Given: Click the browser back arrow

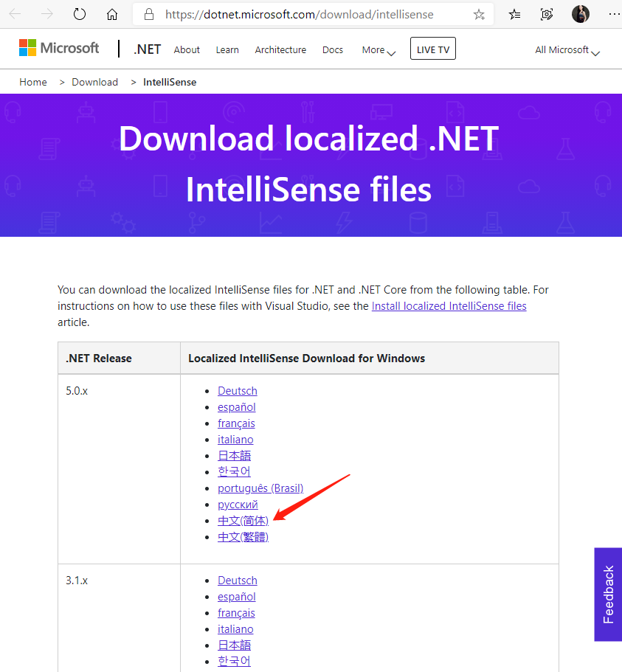Looking at the screenshot, I should click(x=15, y=14).
